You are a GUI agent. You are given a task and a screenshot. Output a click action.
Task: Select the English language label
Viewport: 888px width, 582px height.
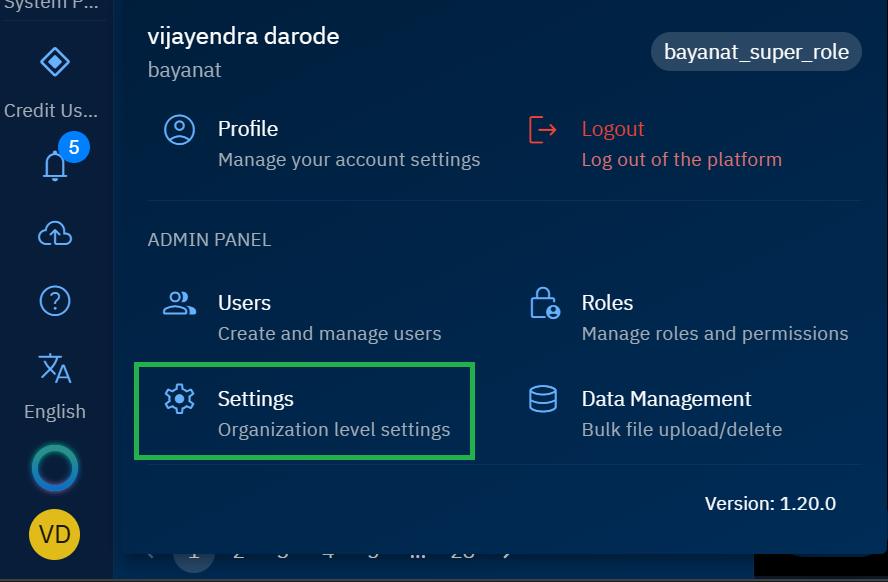pos(55,412)
